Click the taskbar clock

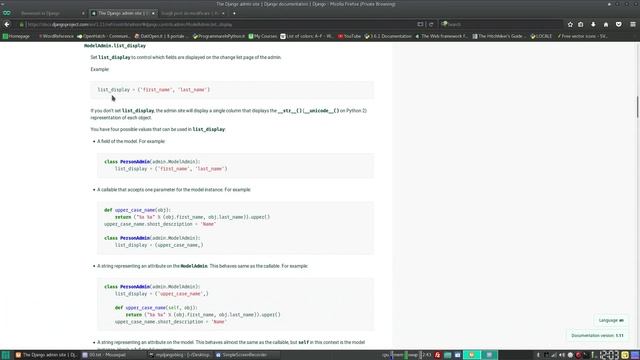[x=609, y=355]
